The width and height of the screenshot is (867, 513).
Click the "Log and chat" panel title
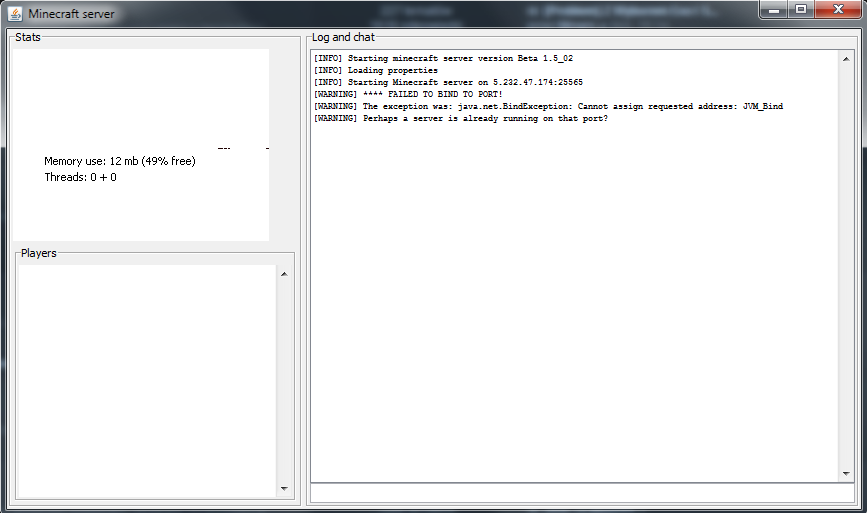click(x=343, y=37)
